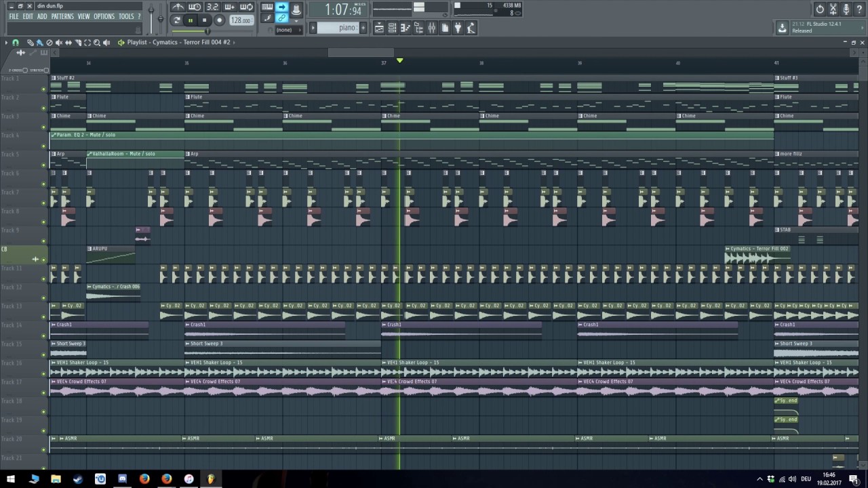Open the VIEW menu
This screenshot has width=868, height=488.
83,16
